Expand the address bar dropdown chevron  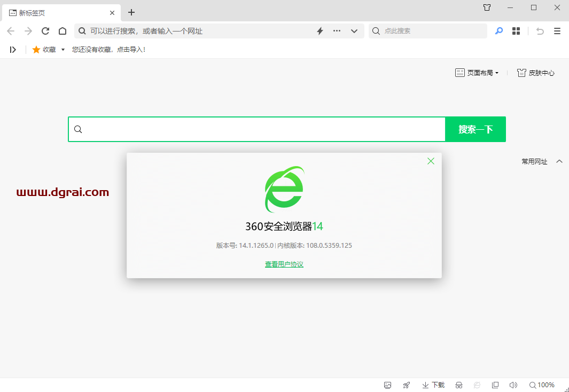point(354,31)
